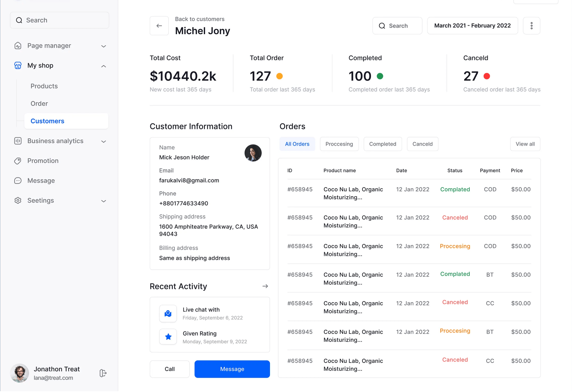Viewport: 572px width, 392px height.
Task: Click Same as shipping address text
Action: point(194,258)
